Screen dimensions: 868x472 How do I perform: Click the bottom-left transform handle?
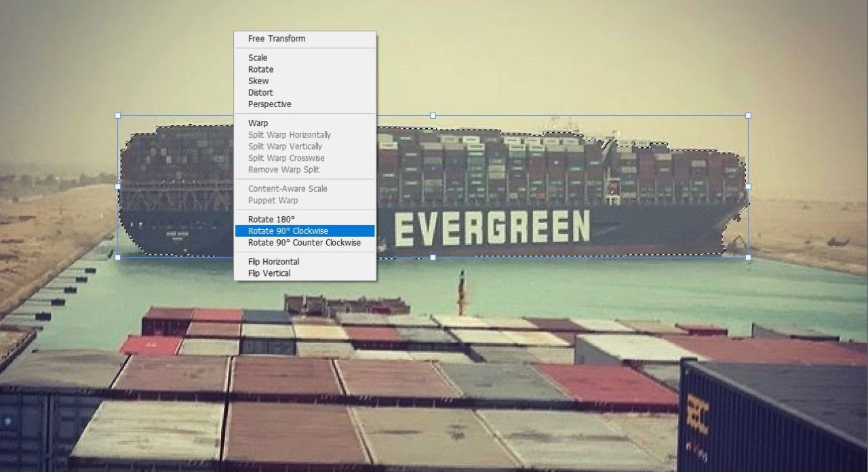tap(117, 257)
